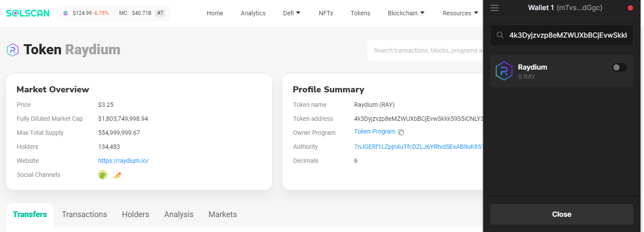Open the Analytics nav item
This screenshot has width=644, height=232.
click(x=253, y=13)
